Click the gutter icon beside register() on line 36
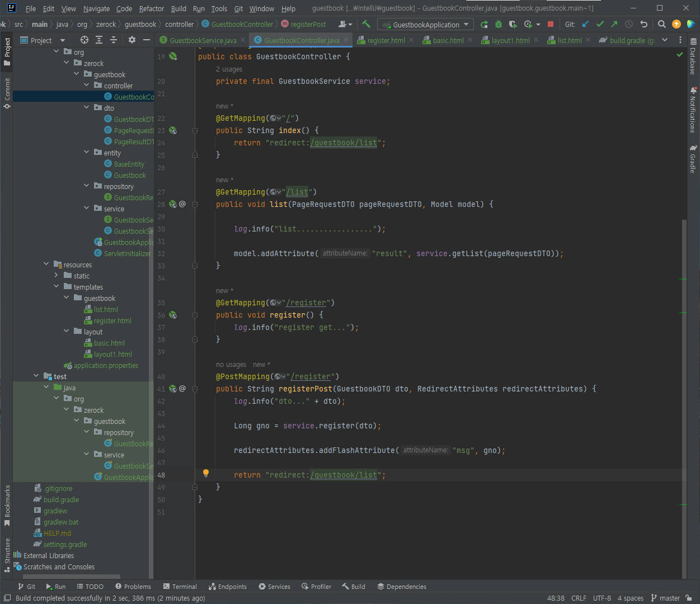Screen dimensions: 700x604 click(173, 315)
